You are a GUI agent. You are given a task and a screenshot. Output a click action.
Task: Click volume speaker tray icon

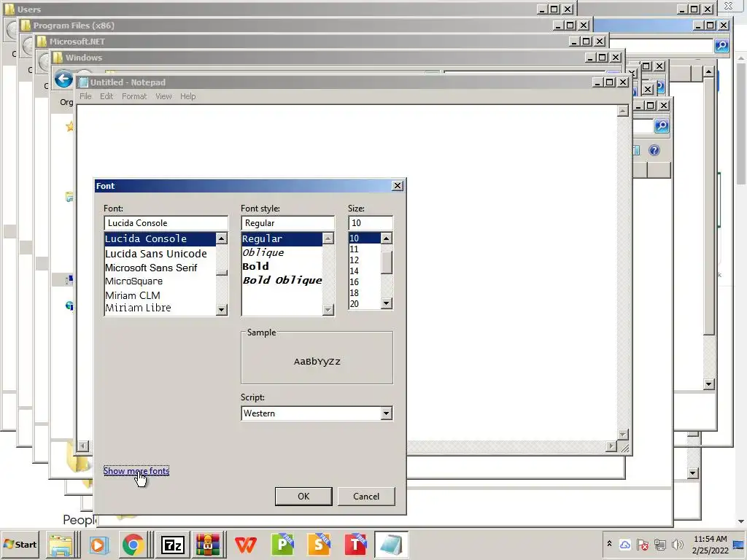[677, 544]
